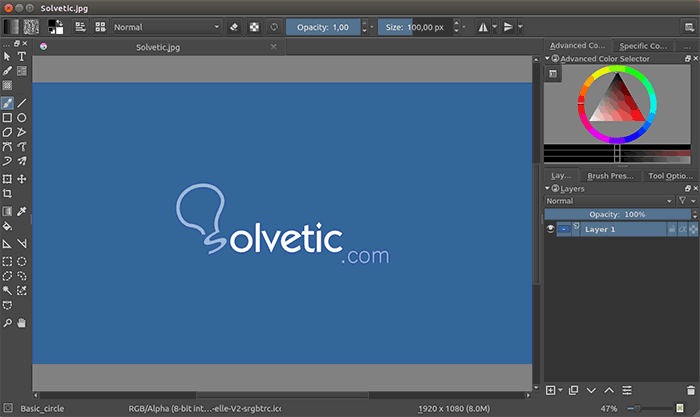Toggle horizontal mirror tool
The height and width of the screenshot is (417, 700).
coord(483,27)
